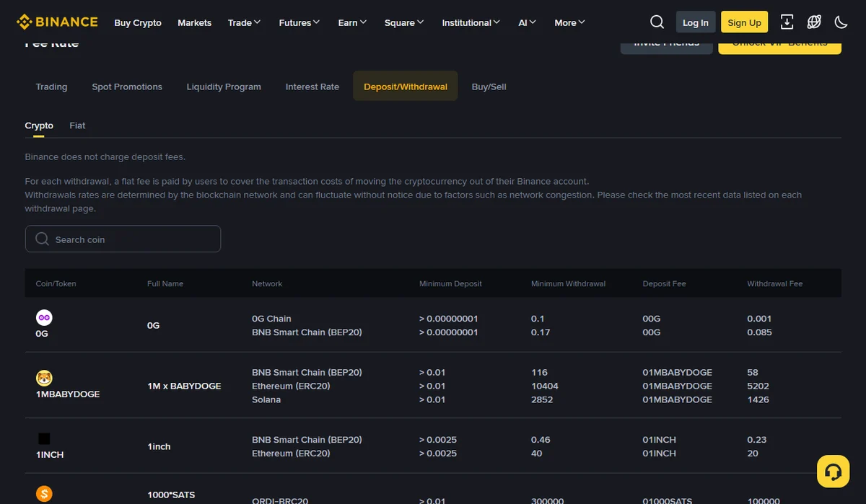Image resolution: width=866 pixels, height=504 pixels.
Task: Click the ORDI-BRC20 network text
Action: [280, 500]
